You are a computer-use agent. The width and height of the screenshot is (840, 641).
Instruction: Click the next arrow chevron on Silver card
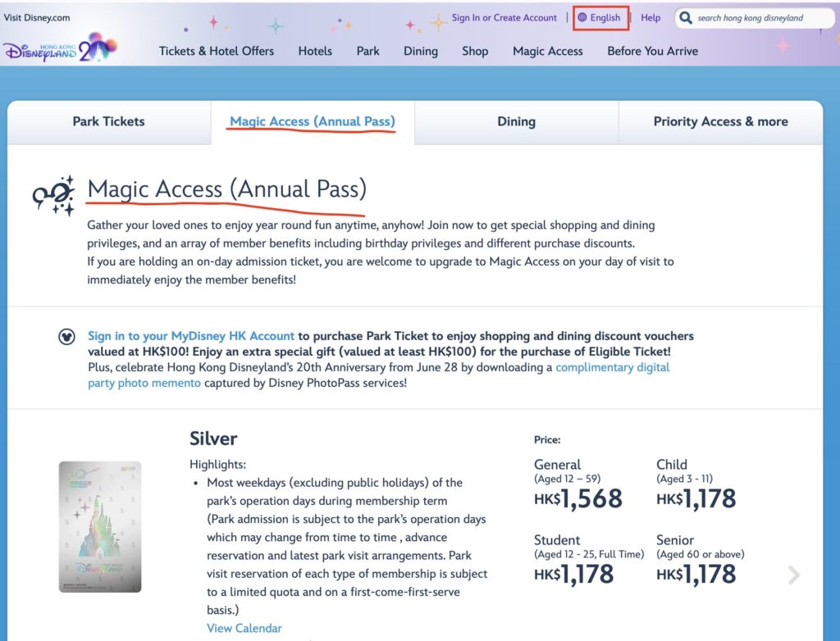click(x=794, y=575)
